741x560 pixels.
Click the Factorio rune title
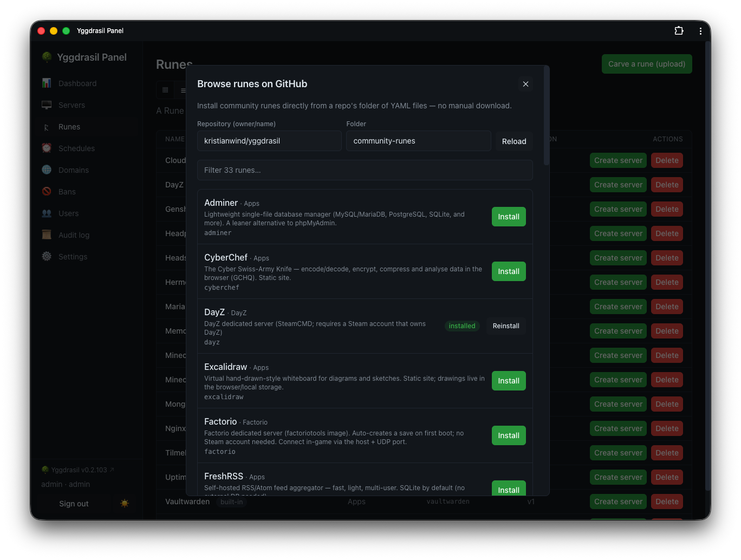pos(220,421)
